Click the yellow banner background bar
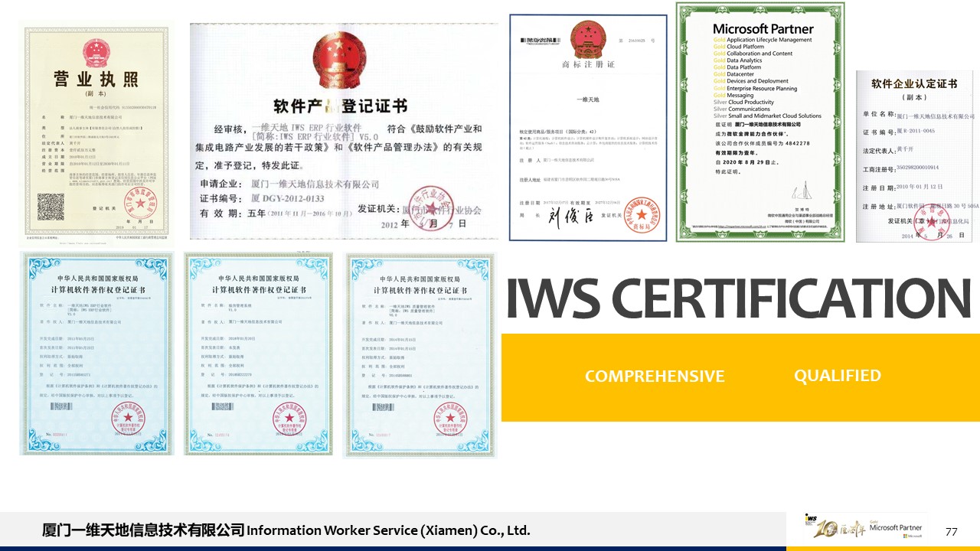980x551 pixels. tap(740, 377)
